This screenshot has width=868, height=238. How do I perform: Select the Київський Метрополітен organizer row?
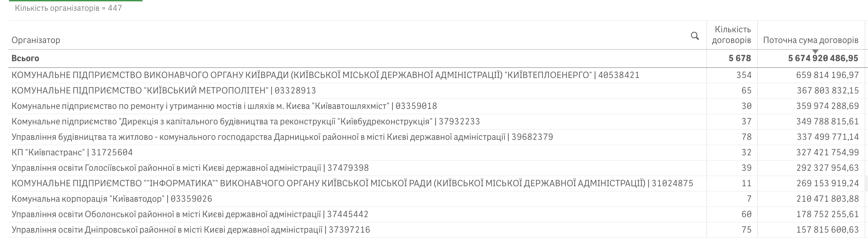[164, 90]
